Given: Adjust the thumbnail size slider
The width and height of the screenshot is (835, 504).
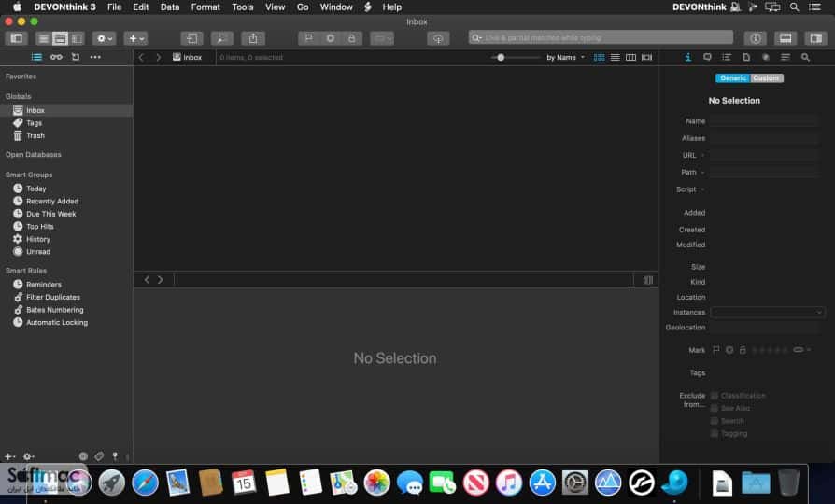Looking at the screenshot, I should coord(501,58).
